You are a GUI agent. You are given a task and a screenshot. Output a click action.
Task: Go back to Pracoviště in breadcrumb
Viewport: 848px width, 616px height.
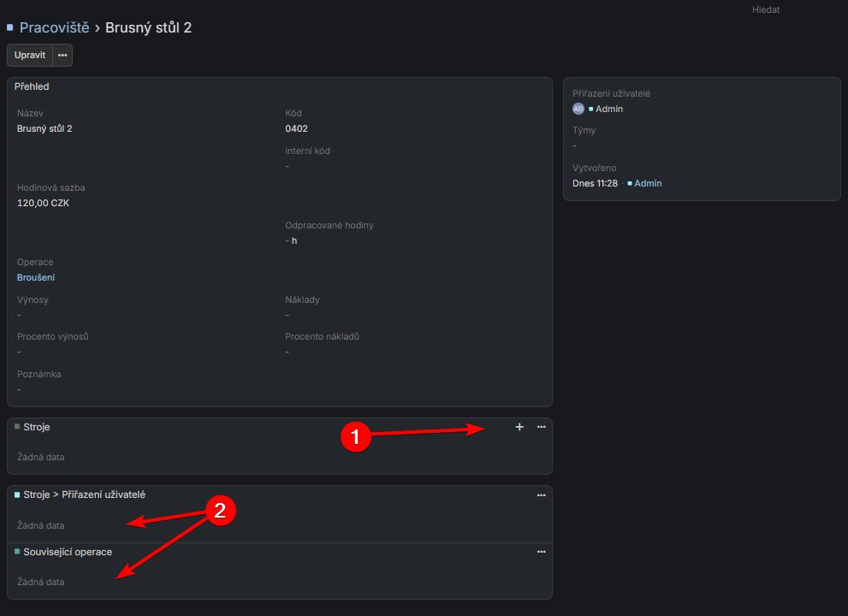(x=54, y=28)
